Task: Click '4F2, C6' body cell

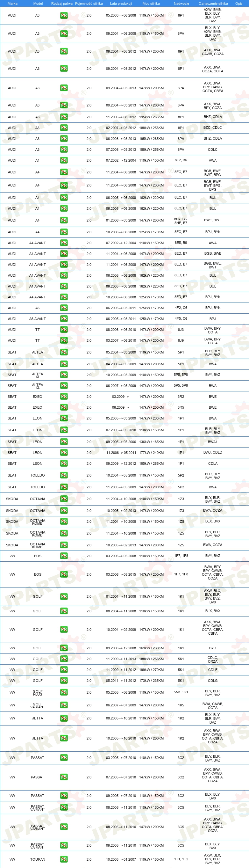Action: pyautogui.click(x=181, y=308)
